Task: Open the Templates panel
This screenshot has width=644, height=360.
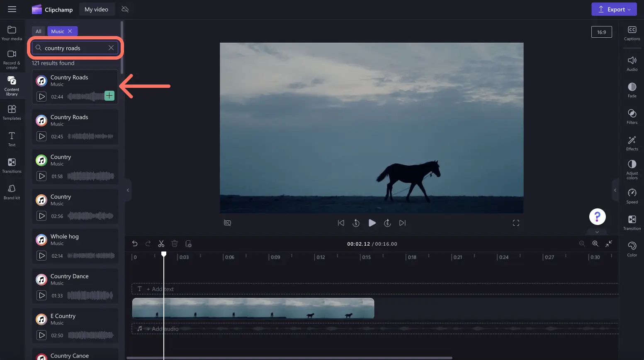Action: 12,113
